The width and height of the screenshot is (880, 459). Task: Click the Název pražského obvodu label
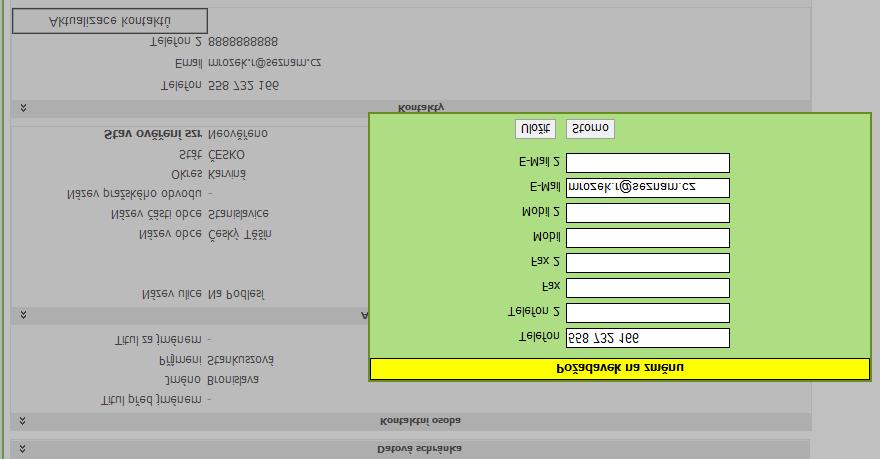134,194
